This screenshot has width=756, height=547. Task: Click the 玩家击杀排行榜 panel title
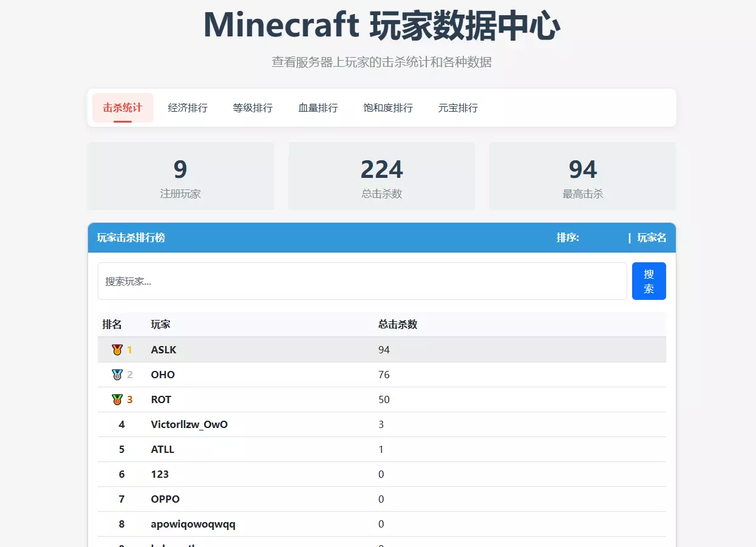[131, 238]
